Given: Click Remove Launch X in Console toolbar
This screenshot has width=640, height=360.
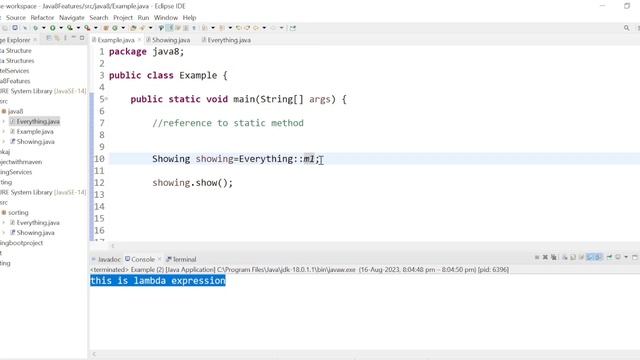Looking at the screenshot, I should point(545,257).
